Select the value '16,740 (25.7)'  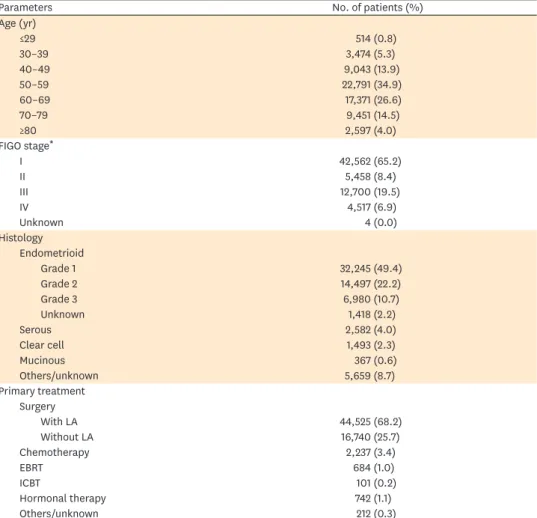pos(370,438)
